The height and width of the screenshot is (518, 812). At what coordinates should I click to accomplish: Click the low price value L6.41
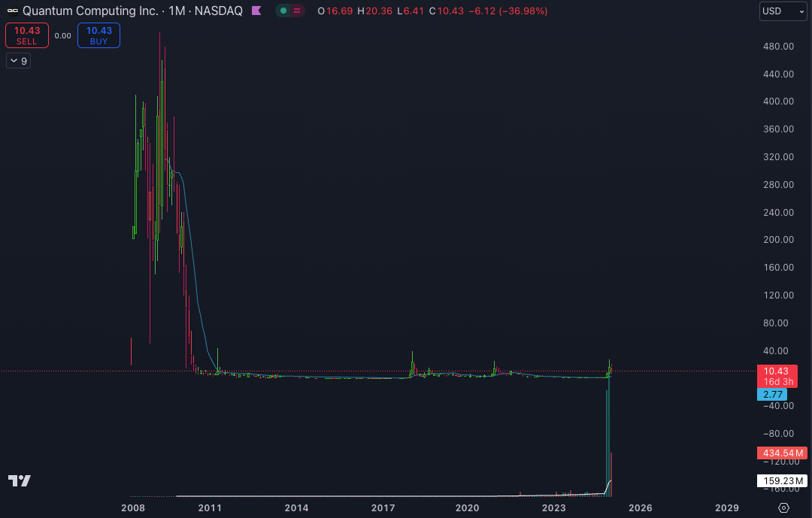pos(411,11)
